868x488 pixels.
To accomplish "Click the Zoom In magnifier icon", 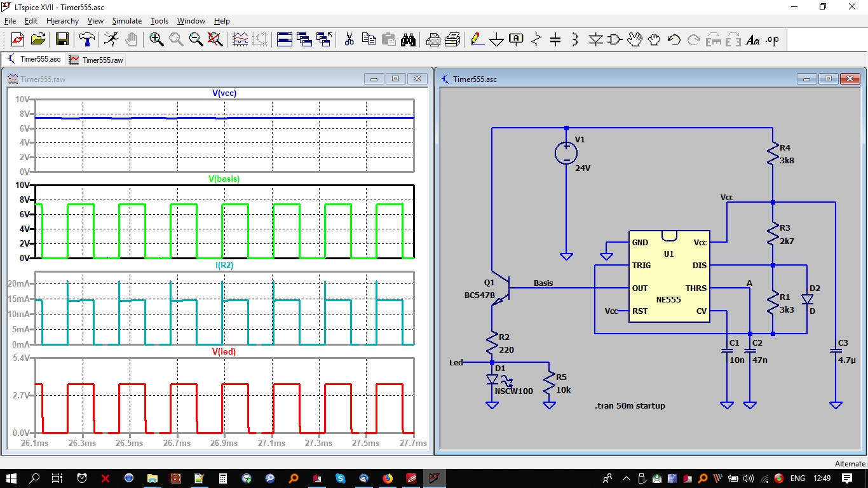I will click(156, 39).
